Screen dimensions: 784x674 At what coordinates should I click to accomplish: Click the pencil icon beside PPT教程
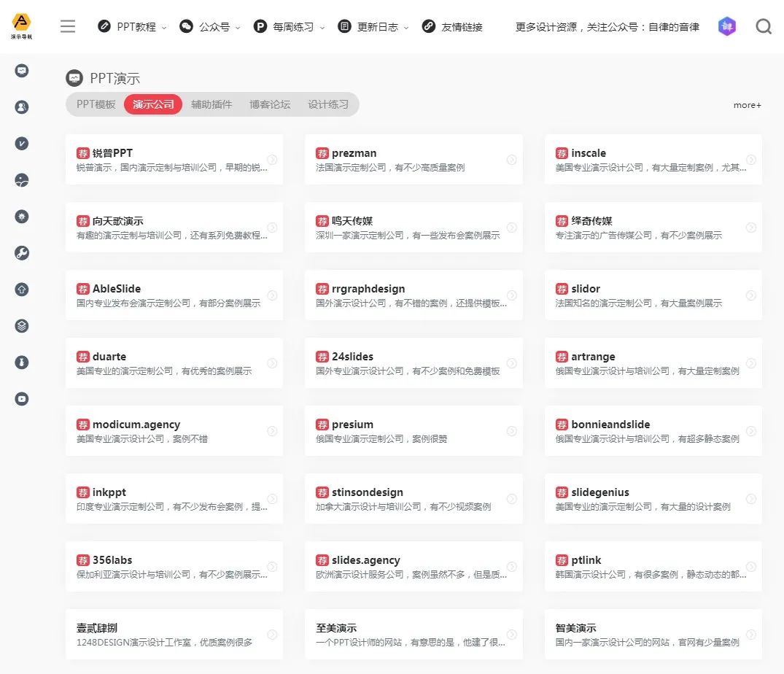click(x=104, y=26)
